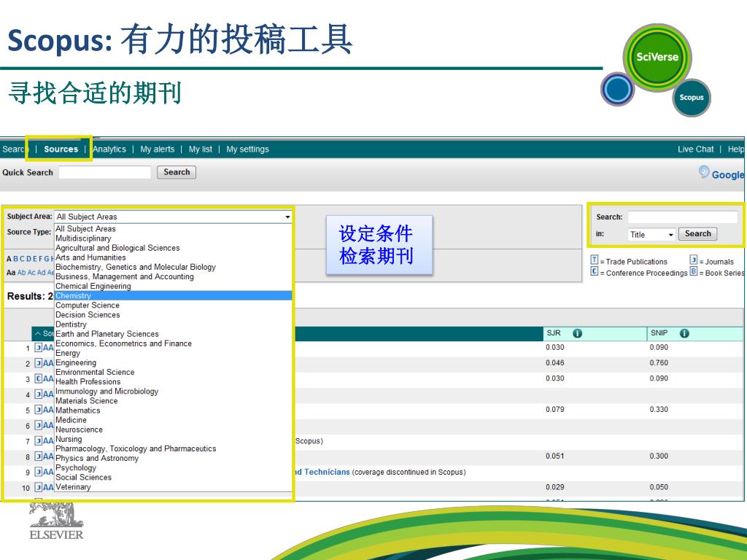Click the SJR column header
The width and height of the screenshot is (747, 560).
click(x=554, y=332)
